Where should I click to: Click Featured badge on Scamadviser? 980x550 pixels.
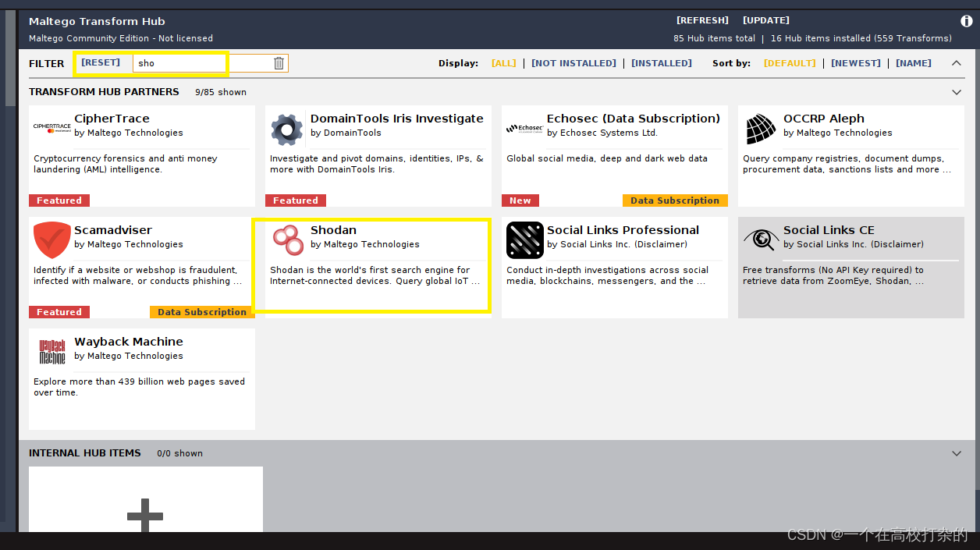pyautogui.click(x=59, y=312)
